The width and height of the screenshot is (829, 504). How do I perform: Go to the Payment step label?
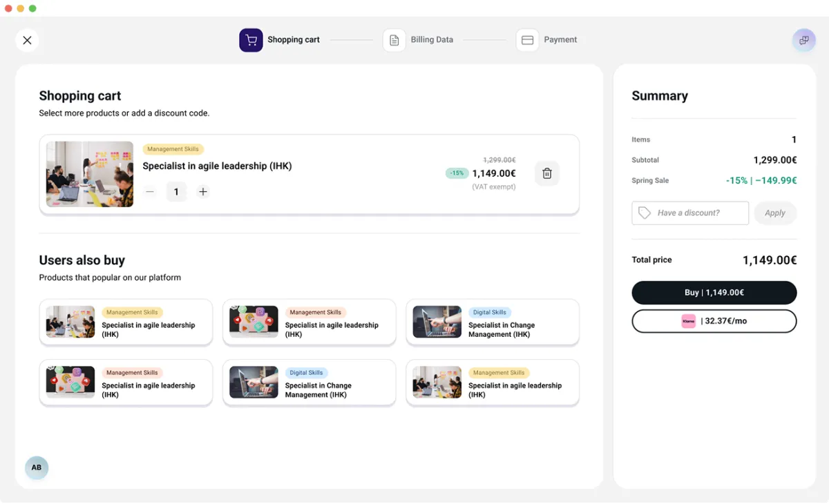560,40
